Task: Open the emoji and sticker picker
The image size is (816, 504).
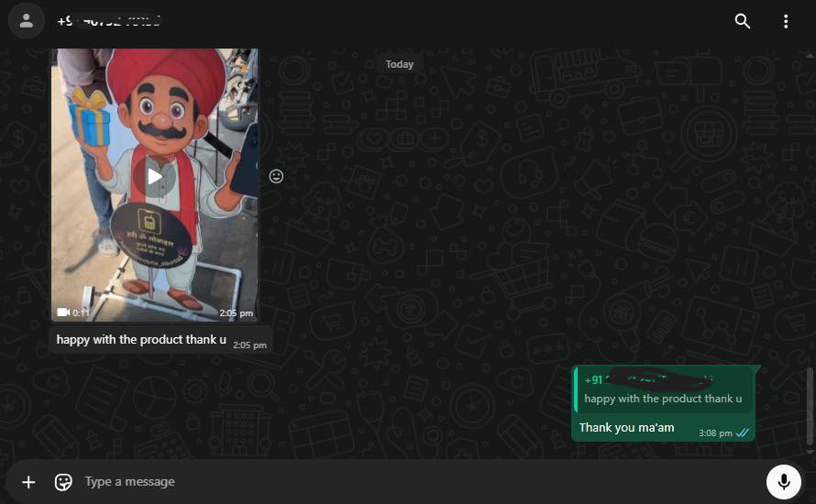Action: 63,482
